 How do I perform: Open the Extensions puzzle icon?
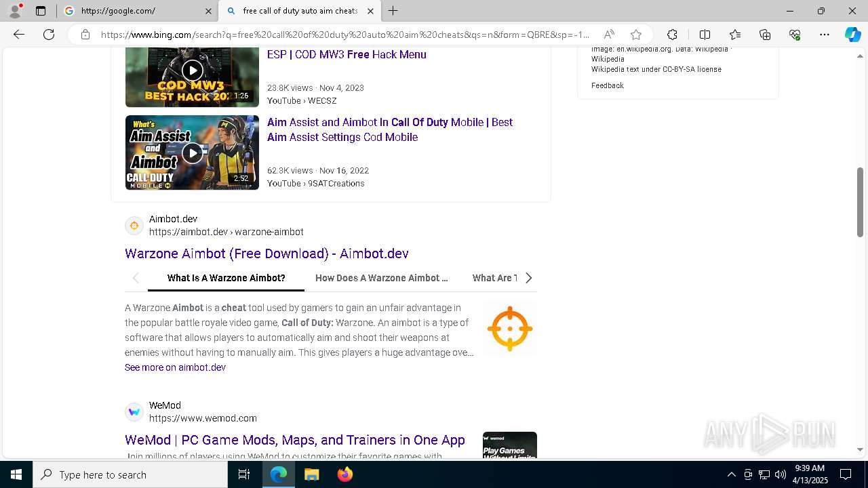point(672,35)
